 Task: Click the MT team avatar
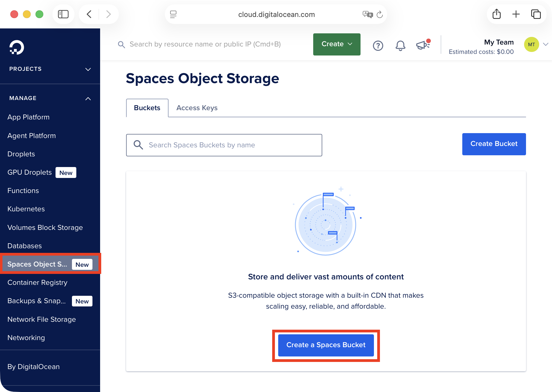[531, 45]
